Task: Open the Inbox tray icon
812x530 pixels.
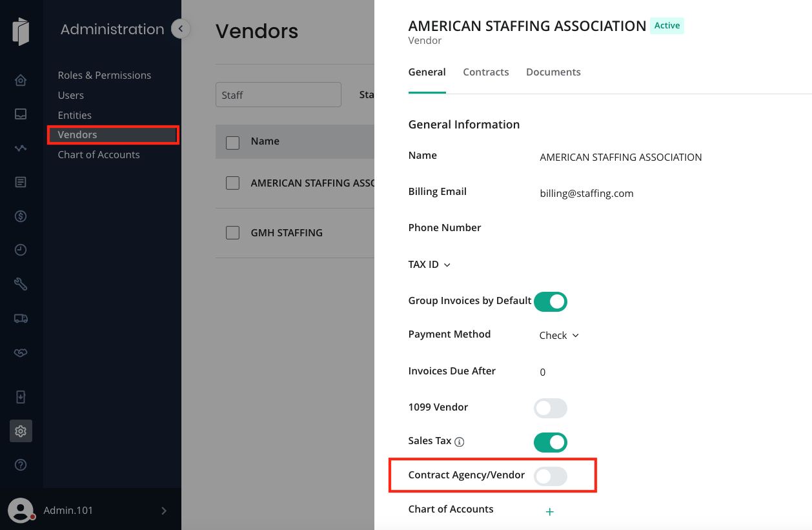Action: coord(21,114)
